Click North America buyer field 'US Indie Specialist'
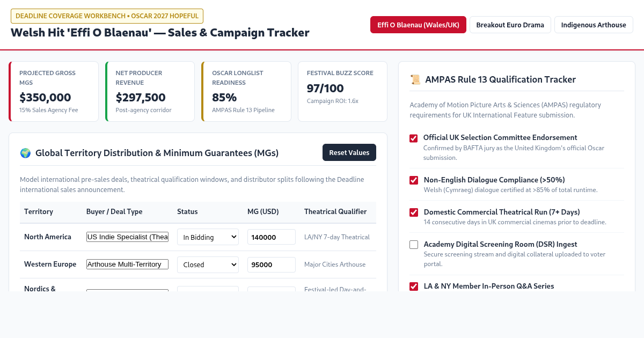This screenshot has height=338, width=644. pos(128,237)
